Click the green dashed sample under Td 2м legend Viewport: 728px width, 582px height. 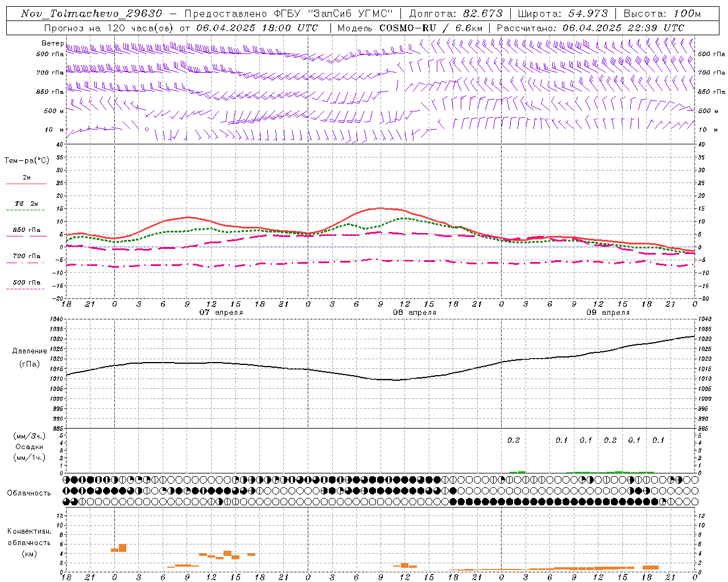(26, 210)
